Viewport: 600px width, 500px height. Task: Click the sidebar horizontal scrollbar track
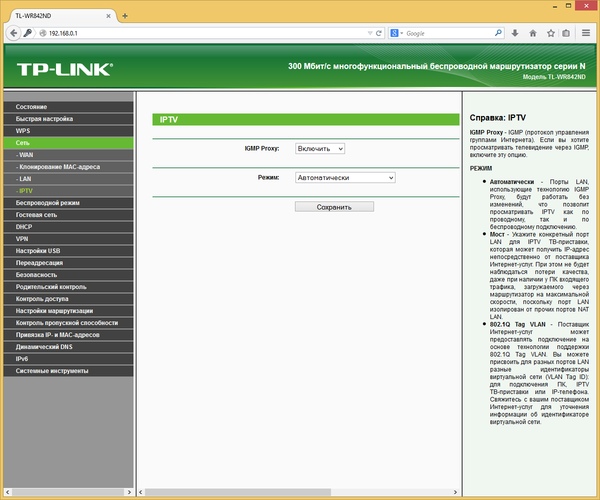(68, 492)
